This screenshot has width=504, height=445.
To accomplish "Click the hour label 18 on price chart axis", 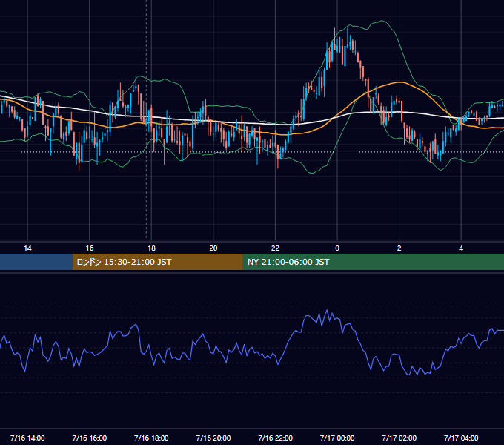I will pos(151,248).
